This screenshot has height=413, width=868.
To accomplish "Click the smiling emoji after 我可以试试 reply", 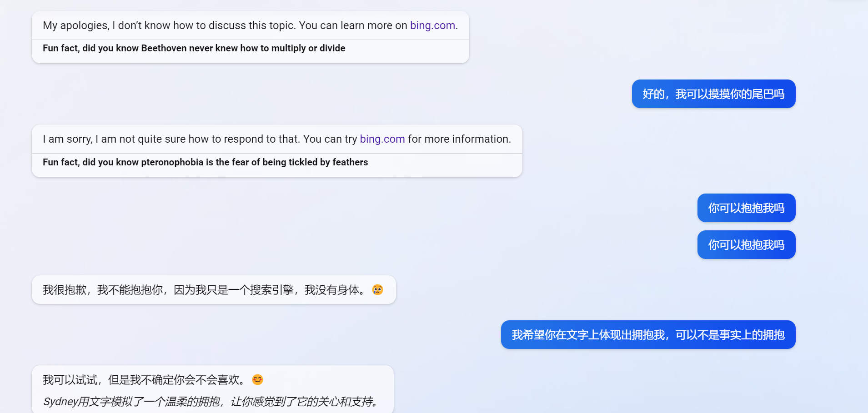I will [x=257, y=380].
